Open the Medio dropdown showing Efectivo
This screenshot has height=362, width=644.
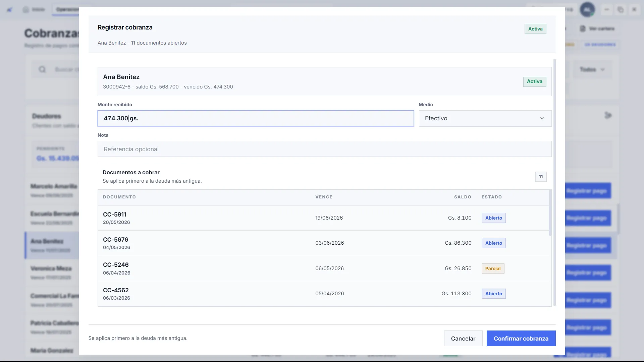(485, 118)
